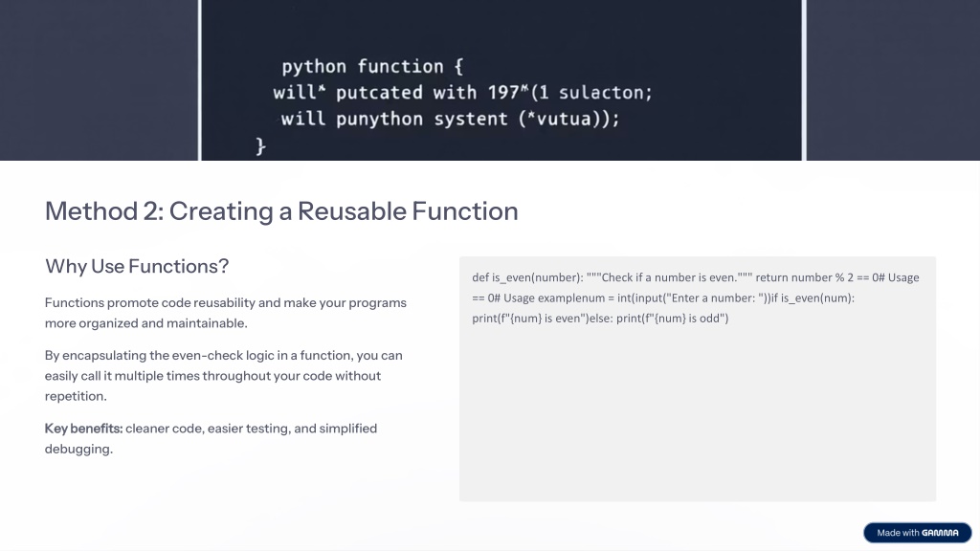This screenshot has height=551, width=980.
Task: Click the will punython systent image line
Action: 450,119
